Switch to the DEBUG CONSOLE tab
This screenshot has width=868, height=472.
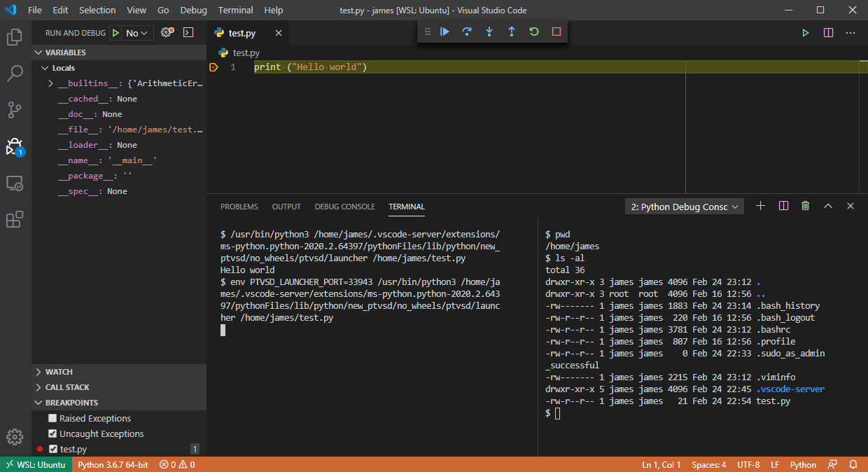tap(344, 207)
